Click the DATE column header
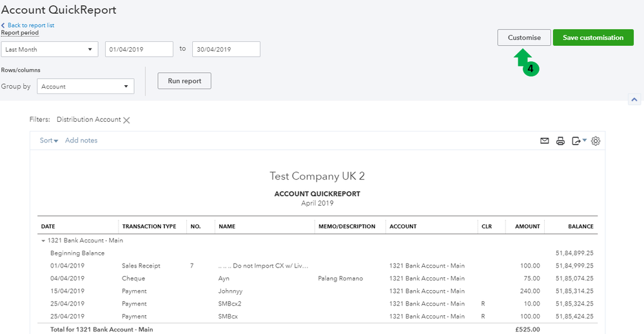Viewport: 644px width, 334px height. 48,226
